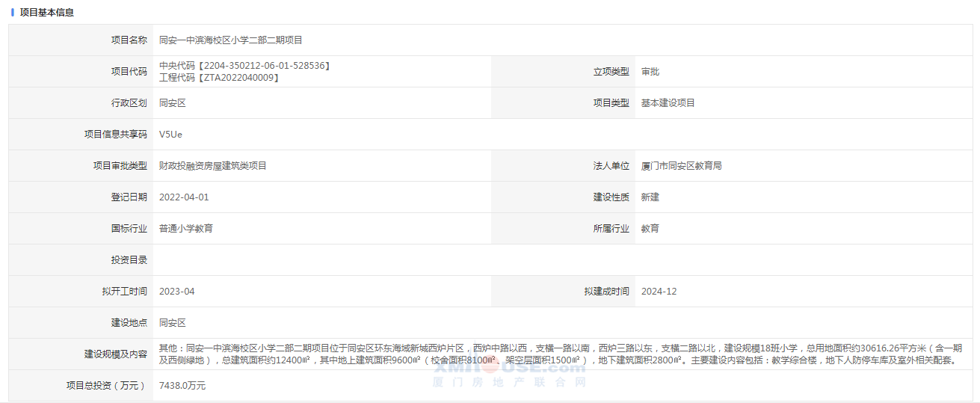The image size is (980, 403).
Task: Select the 项目类型 value 基本建设项目
Action: pyautogui.click(x=668, y=103)
